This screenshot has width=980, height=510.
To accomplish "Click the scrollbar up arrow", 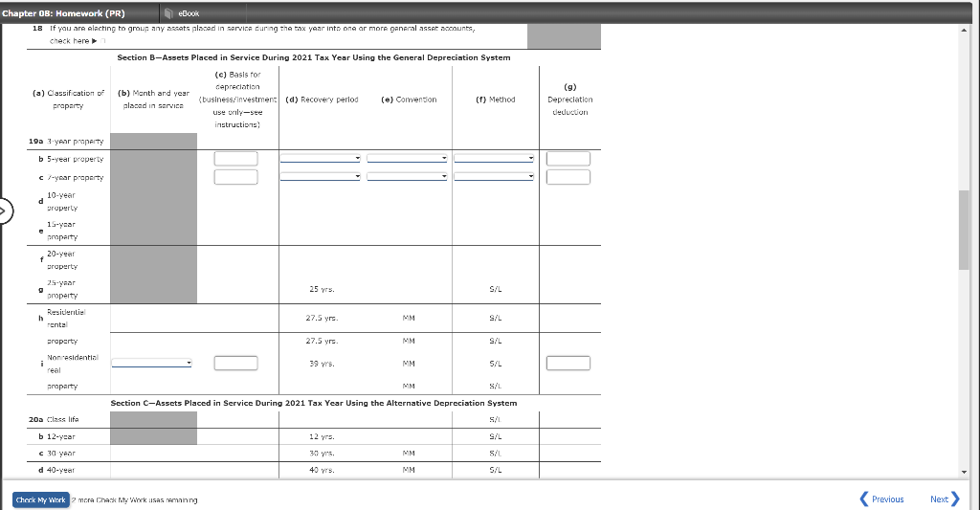I will click(x=964, y=30).
